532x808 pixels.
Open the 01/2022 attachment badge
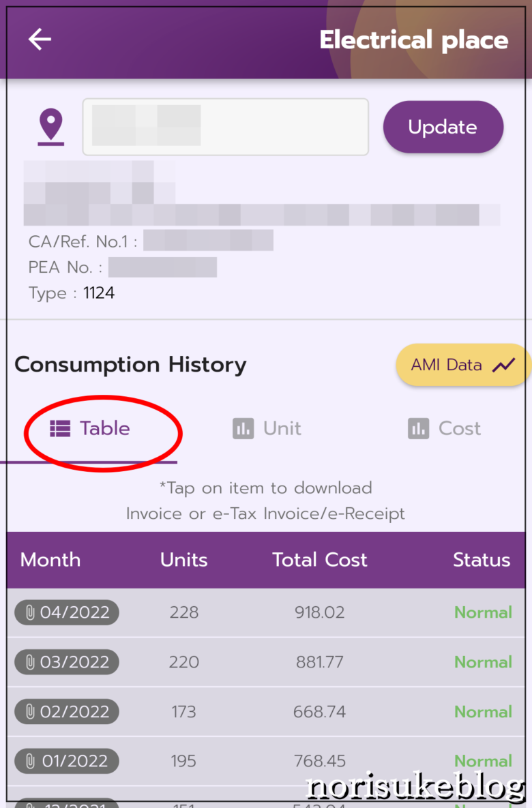click(x=67, y=761)
